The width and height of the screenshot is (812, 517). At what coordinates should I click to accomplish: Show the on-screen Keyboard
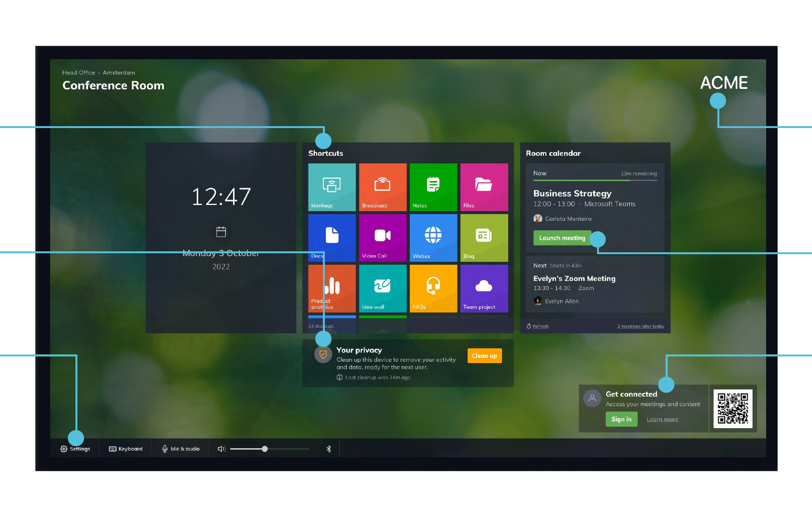(x=125, y=448)
